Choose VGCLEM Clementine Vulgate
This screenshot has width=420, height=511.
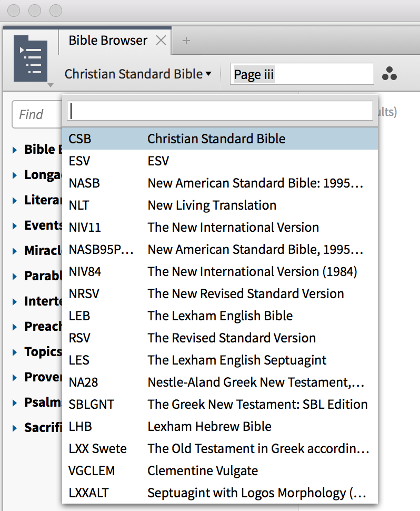point(220,471)
